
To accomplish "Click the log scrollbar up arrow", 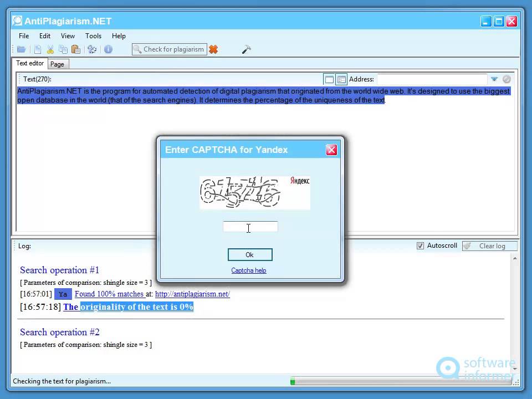I will (x=515, y=259).
